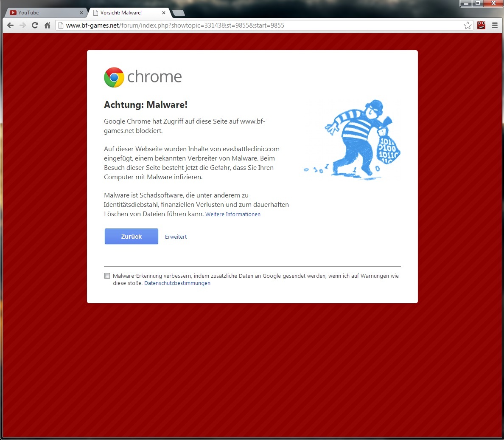This screenshot has width=504, height=440.
Task: Open the Weitere Informationen link
Action: (x=233, y=214)
